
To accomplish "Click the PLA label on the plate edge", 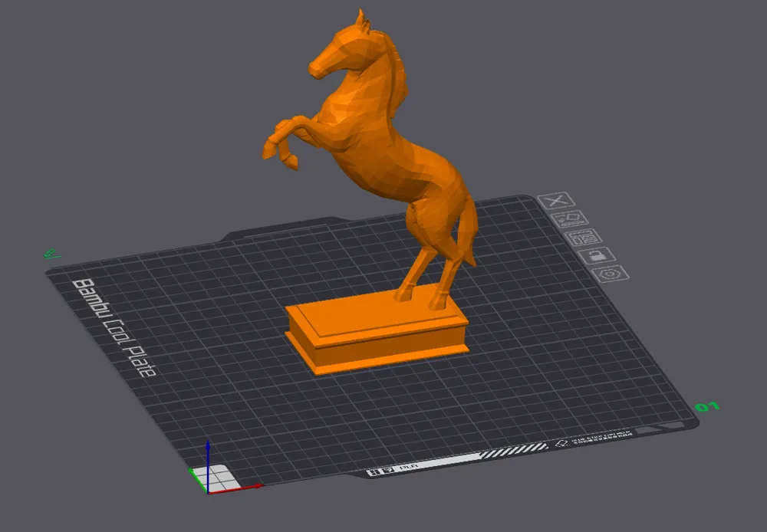I will [409, 468].
